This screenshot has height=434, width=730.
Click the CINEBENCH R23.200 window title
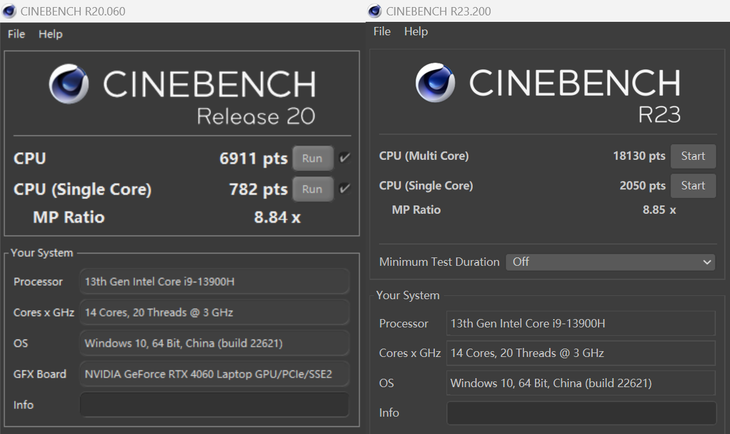(x=438, y=11)
